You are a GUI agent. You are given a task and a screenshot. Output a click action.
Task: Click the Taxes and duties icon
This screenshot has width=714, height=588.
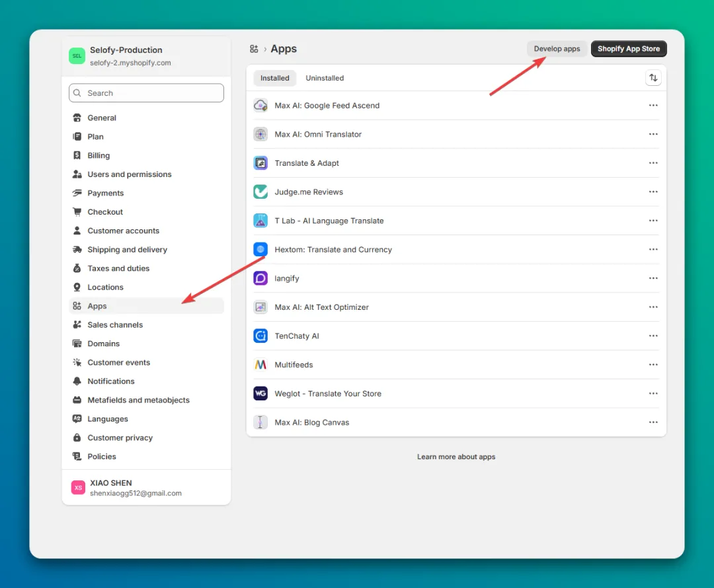click(x=77, y=268)
